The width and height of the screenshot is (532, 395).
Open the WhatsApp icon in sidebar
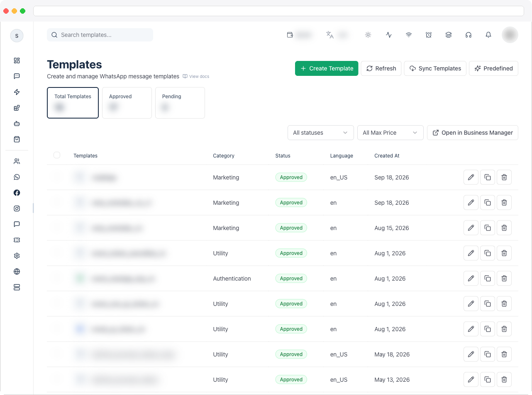pos(17,177)
